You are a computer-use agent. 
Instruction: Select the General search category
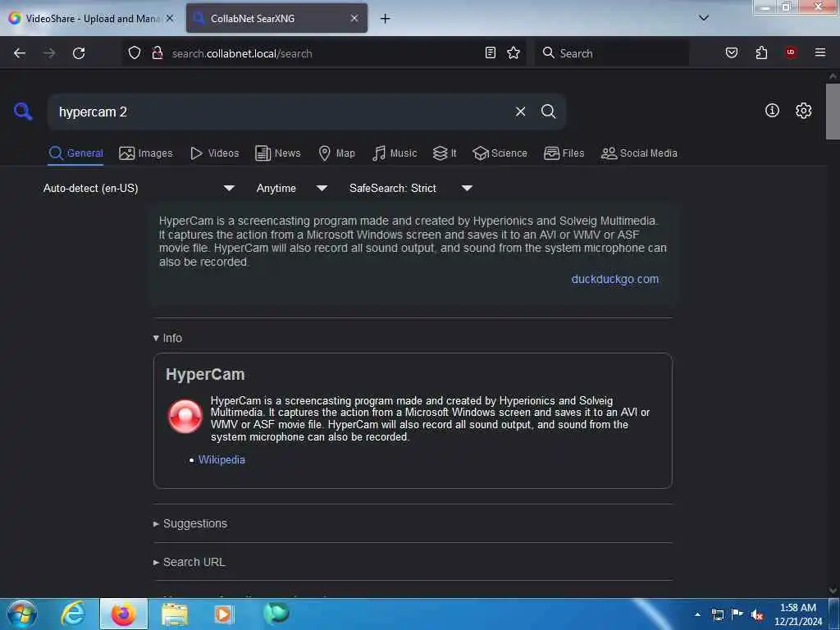tap(75, 153)
